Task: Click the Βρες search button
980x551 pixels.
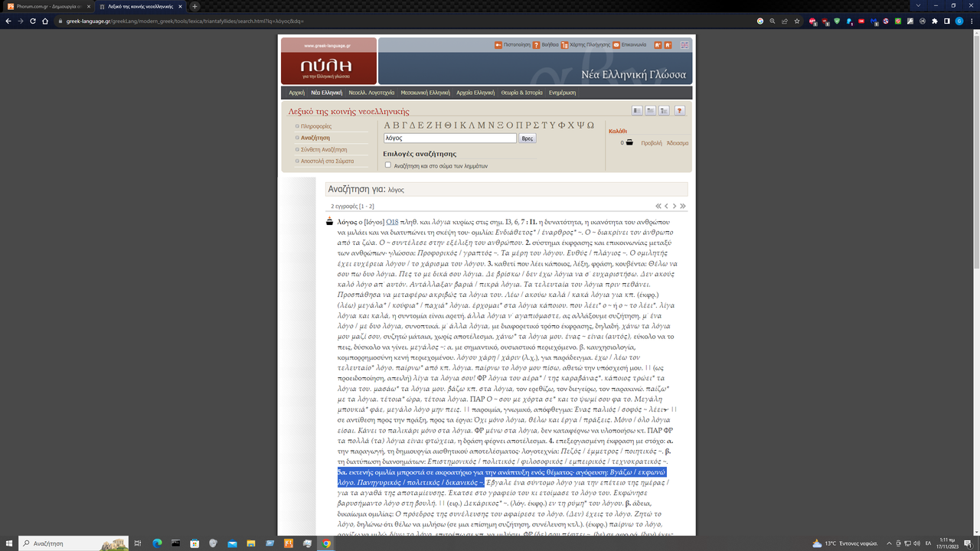Action: click(527, 139)
